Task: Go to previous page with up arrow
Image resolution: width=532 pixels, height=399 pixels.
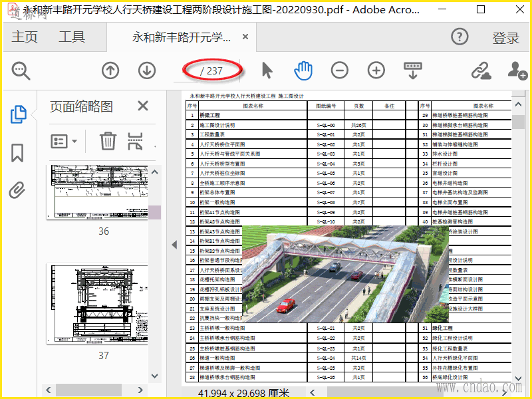Action: 110,70
